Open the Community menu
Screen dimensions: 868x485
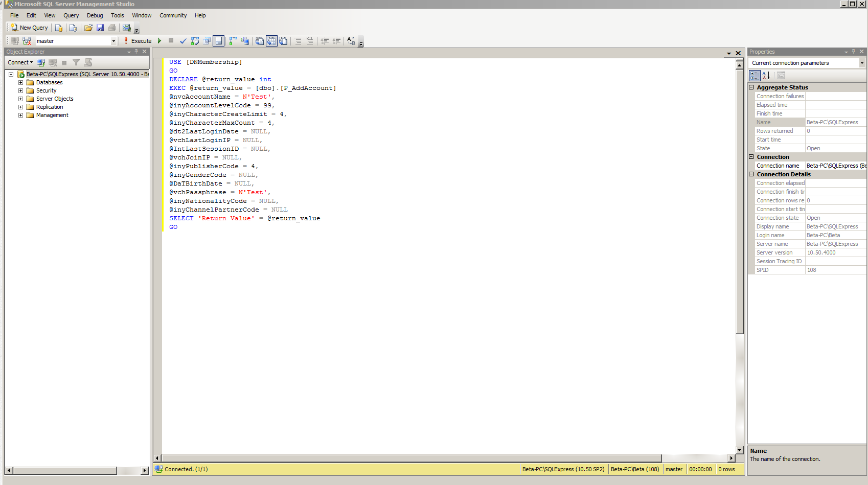173,15
